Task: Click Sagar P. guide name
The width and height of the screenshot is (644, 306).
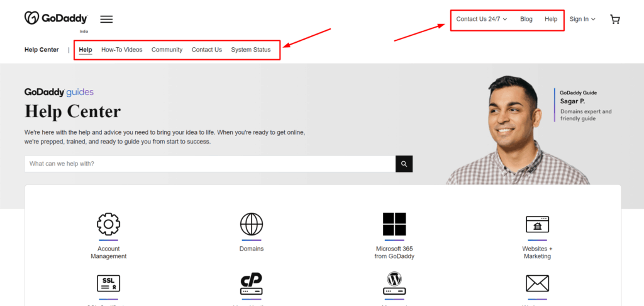Action: pos(572,101)
